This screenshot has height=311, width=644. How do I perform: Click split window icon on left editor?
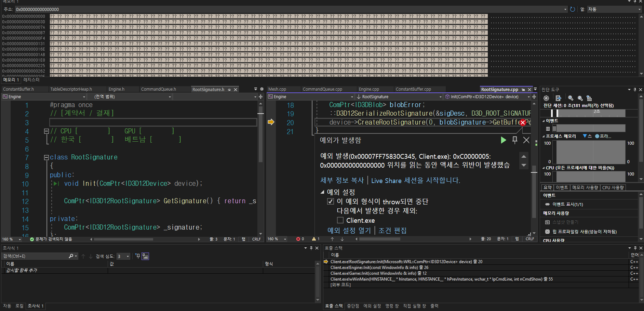pyautogui.click(x=261, y=97)
